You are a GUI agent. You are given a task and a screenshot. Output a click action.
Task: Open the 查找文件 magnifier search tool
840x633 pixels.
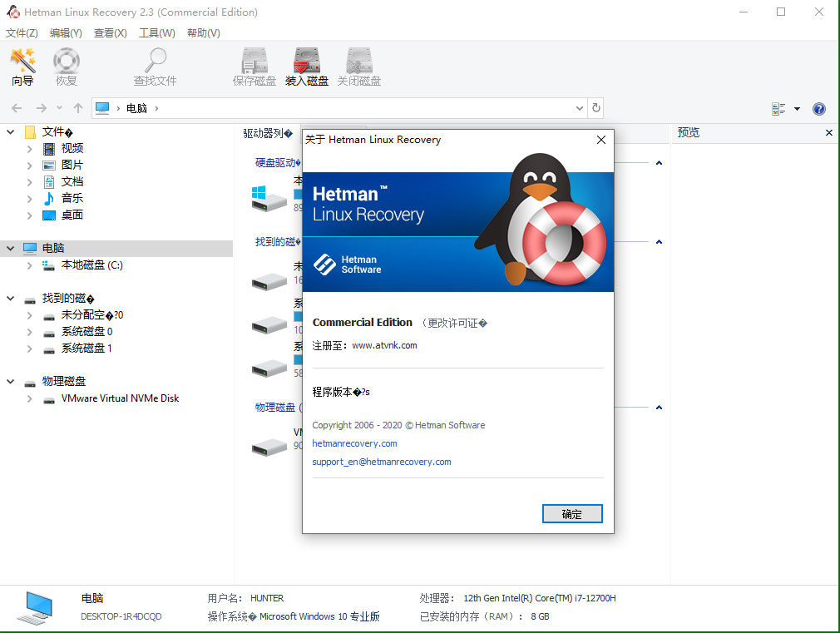[155, 67]
